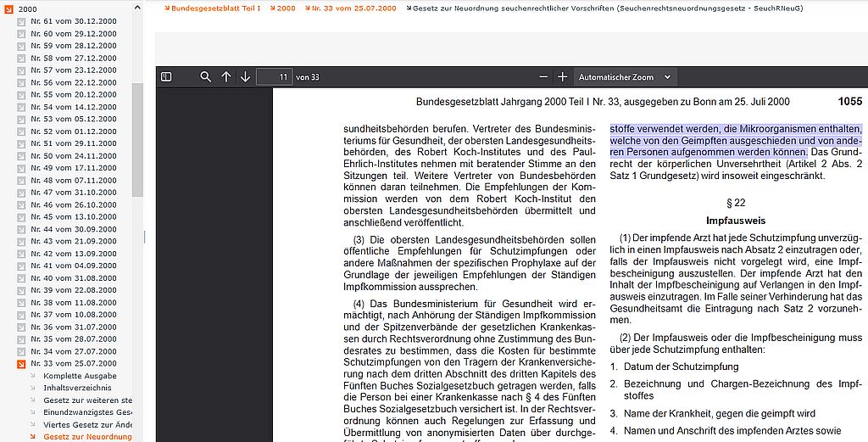The image size is (868, 442).
Task: Click the page number field showing 11
Action: 275,77
